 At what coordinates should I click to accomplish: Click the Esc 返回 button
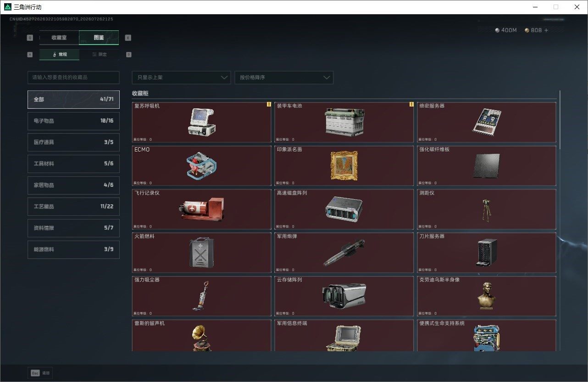pos(40,373)
